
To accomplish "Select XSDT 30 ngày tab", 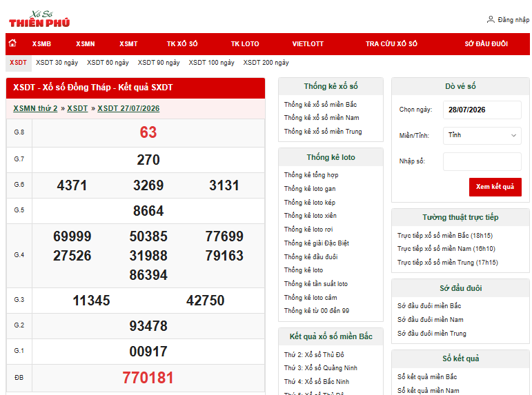I will pyautogui.click(x=57, y=63).
